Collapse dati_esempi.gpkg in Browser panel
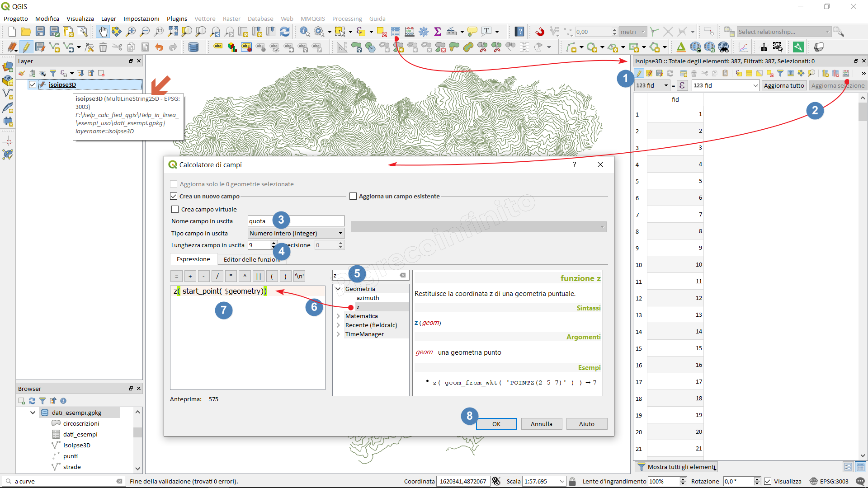This screenshot has height=488, width=868. pyautogui.click(x=33, y=413)
